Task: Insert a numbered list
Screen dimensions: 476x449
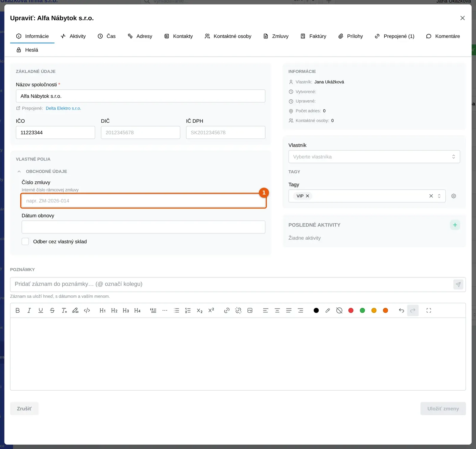Action: 188,311
